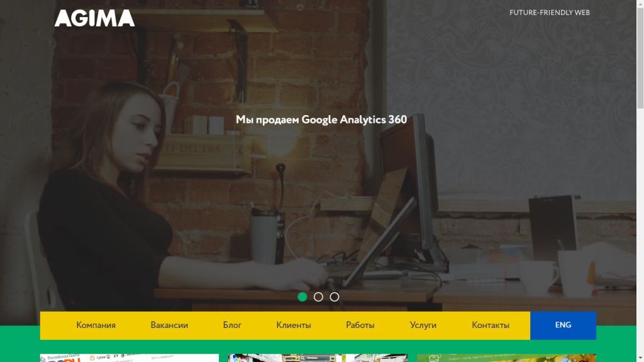Screen dimensions: 644x362
Task: Click the FUTURE-FRIENDLY WEB tagline
Action: pos(550,13)
